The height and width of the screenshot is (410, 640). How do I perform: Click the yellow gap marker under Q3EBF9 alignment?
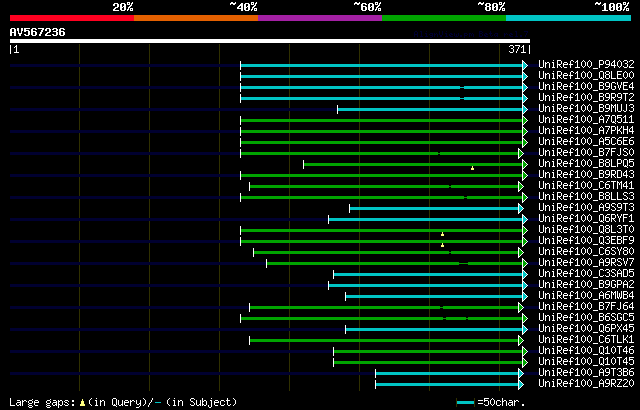click(442, 245)
